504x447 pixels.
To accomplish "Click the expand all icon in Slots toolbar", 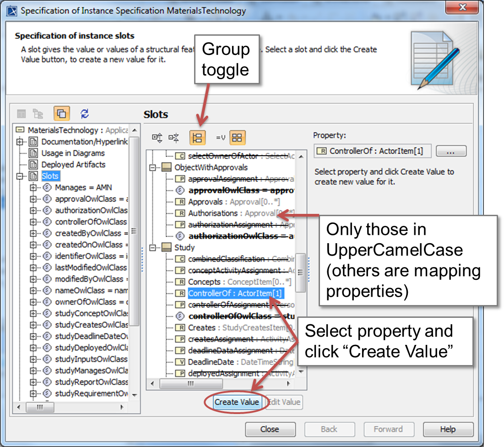I will coord(157,137).
